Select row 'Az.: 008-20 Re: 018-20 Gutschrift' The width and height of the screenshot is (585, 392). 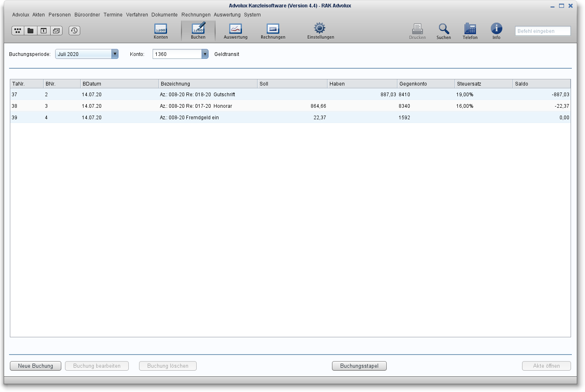pos(290,94)
